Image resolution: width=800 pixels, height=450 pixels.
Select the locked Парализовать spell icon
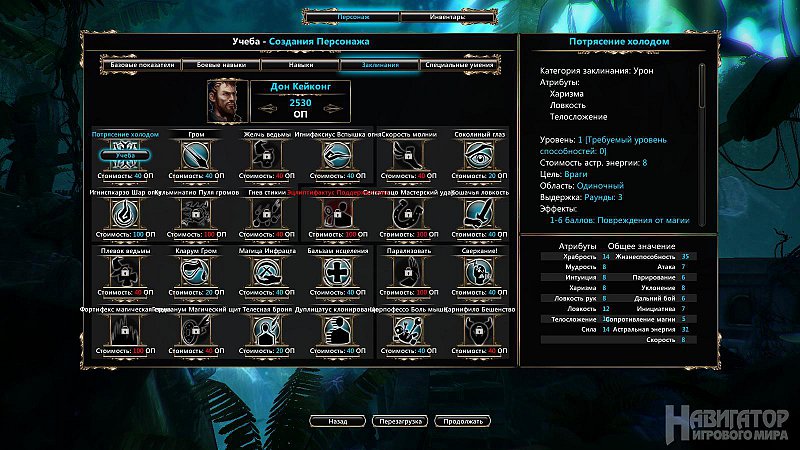tap(408, 272)
